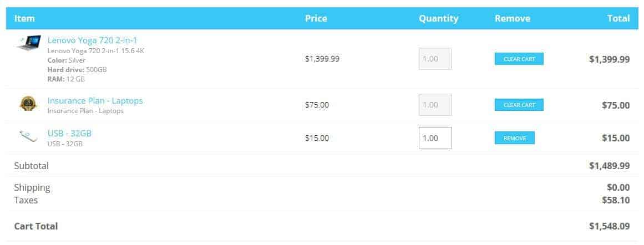Click the Item column header

(24, 18)
